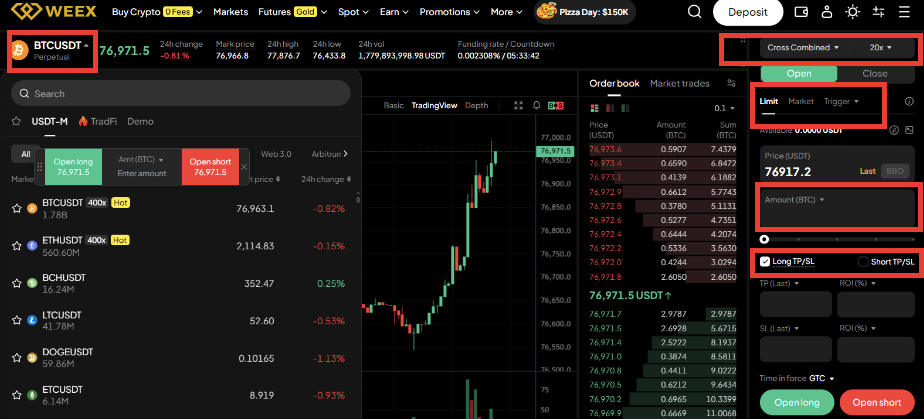Open the Spot menu
Image resolution: width=924 pixels, height=419 pixels.
[354, 12]
